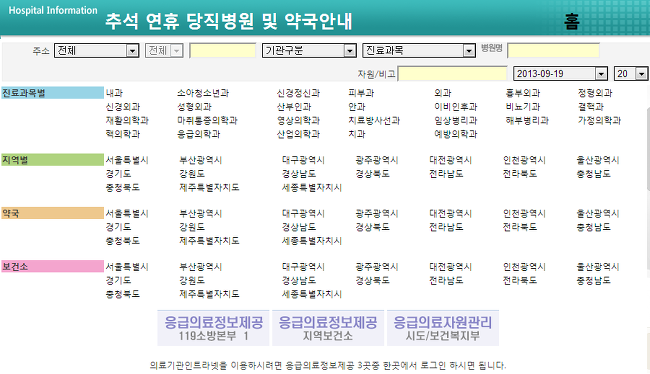Select 서울특별시 under 지역별 section
This screenshot has height=374, width=650.
tap(127, 160)
